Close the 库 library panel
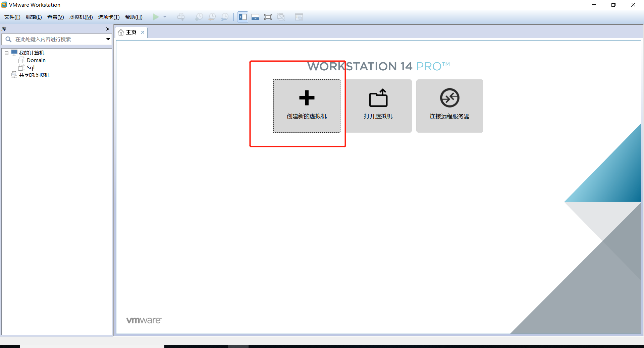Image resolution: width=644 pixels, height=348 pixels. (108, 29)
